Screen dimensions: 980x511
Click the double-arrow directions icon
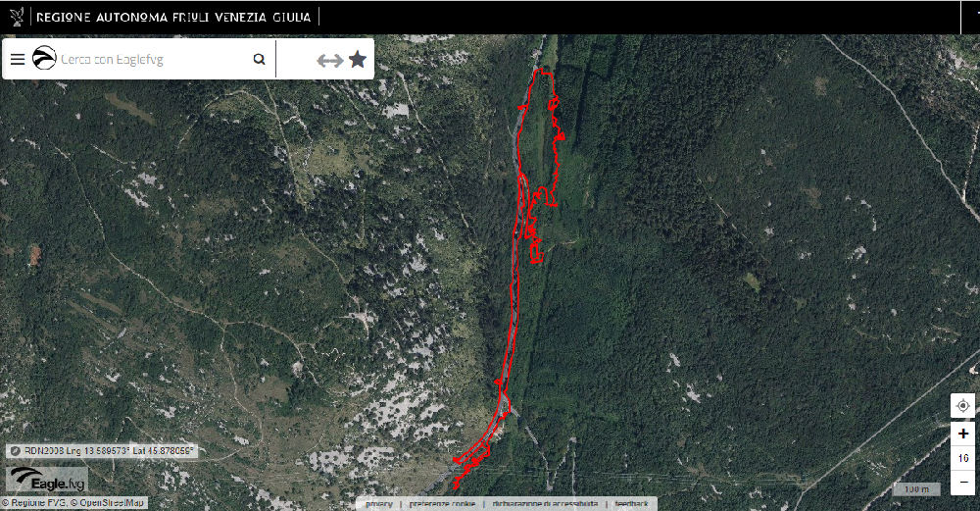click(x=330, y=60)
